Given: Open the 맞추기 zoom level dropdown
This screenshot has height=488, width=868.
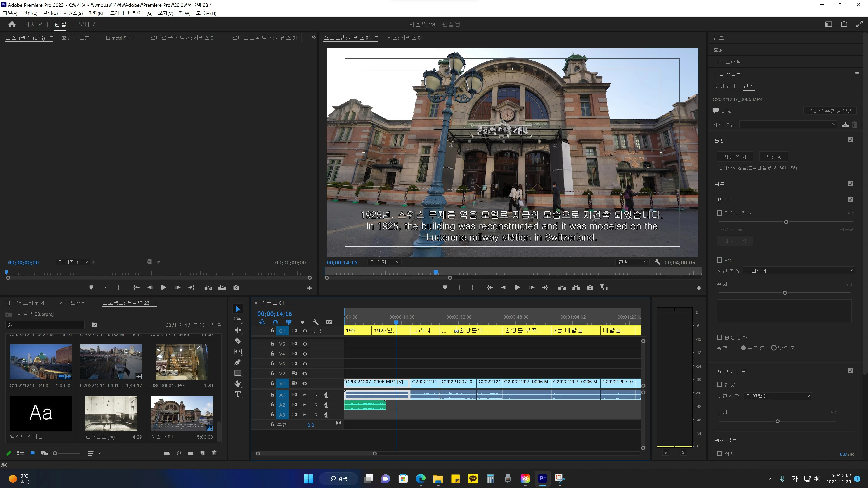Looking at the screenshot, I should pos(384,262).
